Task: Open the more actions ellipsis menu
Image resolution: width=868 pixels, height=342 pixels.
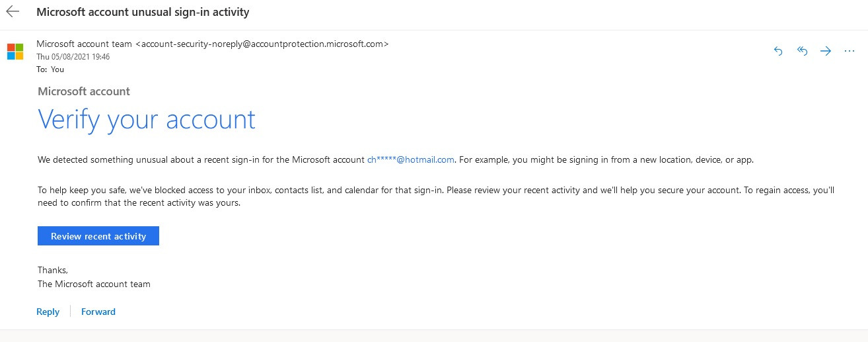Action: pyautogui.click(x=850, y=51)
